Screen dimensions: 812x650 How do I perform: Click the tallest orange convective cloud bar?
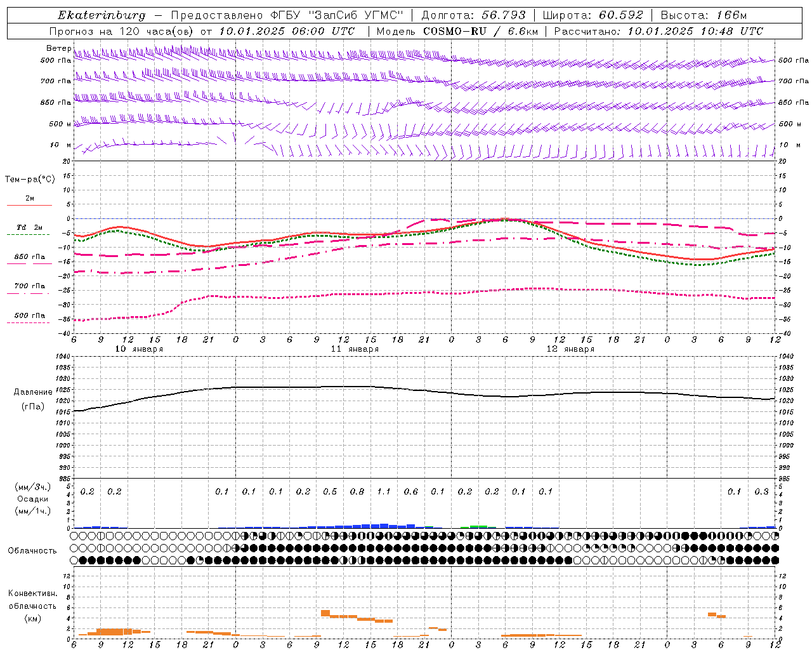325,613
